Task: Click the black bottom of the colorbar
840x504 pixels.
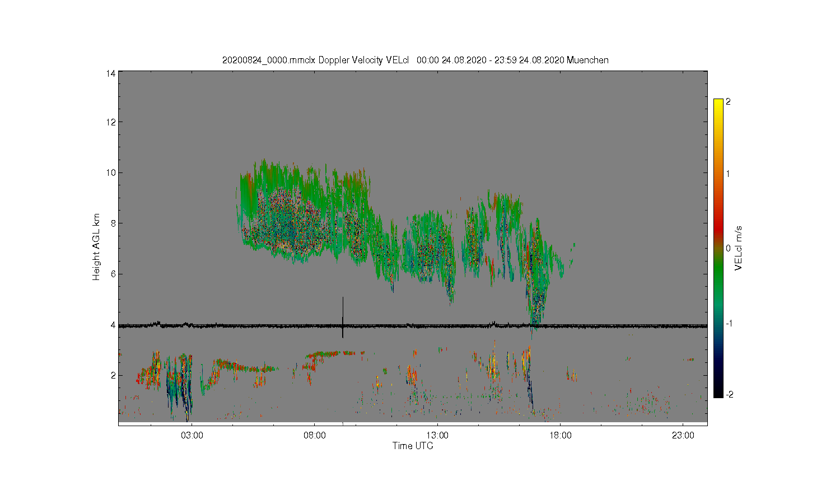Action: [718, 394]
